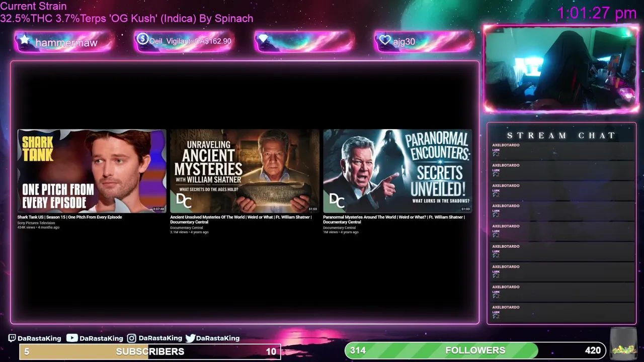644x362 pixels.
Task: Click the '1M views • 4 years ago' text
Action: (341, 232)
